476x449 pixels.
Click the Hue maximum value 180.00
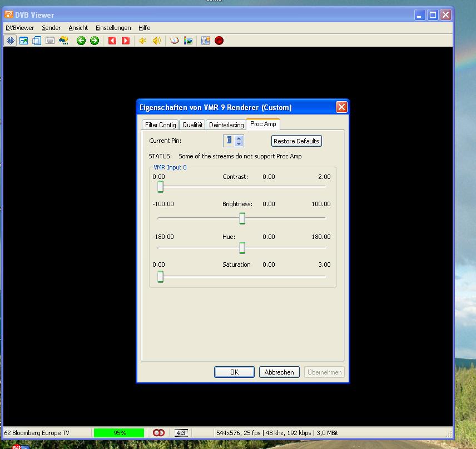(321, 237)
